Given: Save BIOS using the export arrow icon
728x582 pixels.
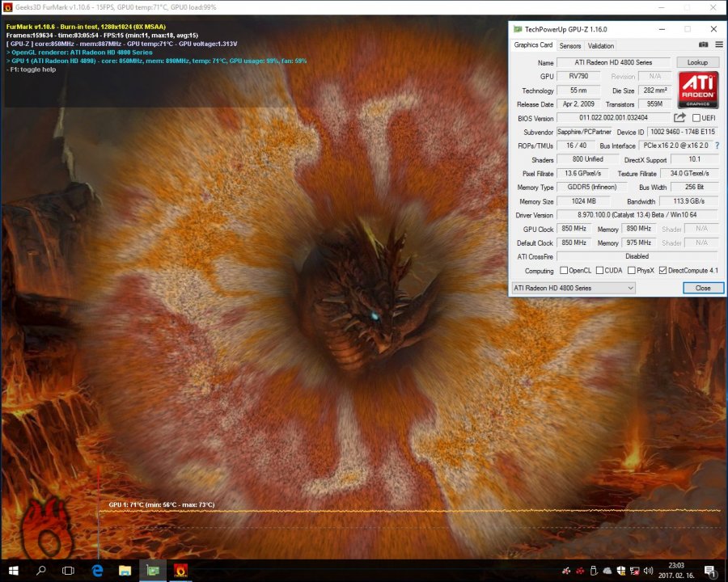Looking at the screenshot, I should 679,117.
